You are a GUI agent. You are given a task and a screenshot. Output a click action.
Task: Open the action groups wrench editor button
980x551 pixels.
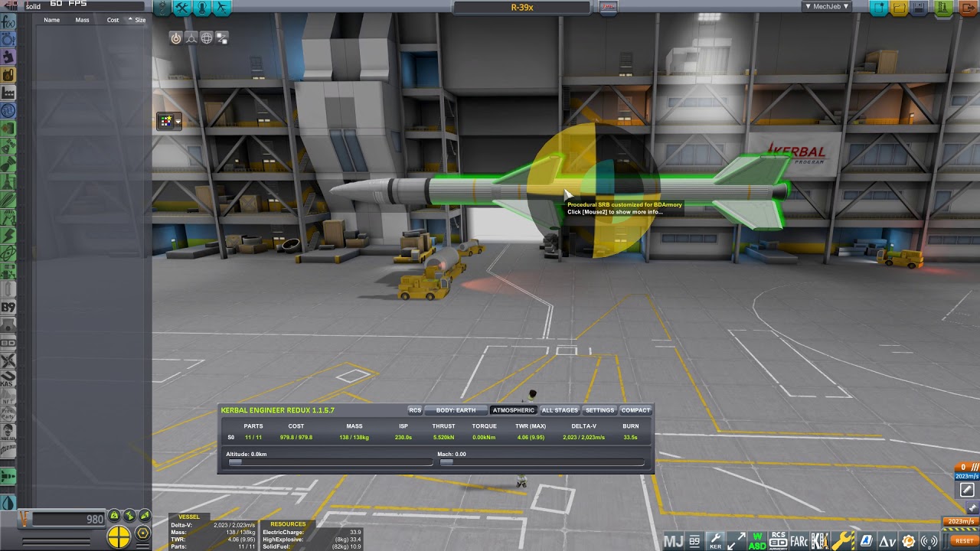pyautogui.click(x=182, y=8)
